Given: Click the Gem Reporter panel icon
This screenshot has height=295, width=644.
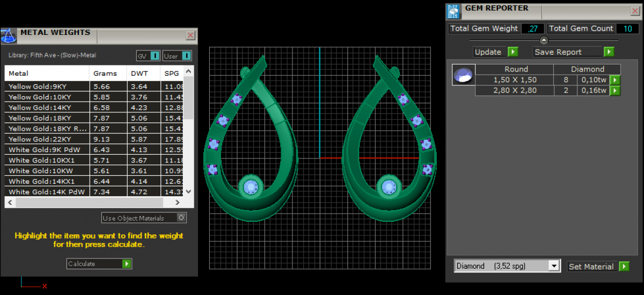Looking at the screenshot, I should pyautogui.click(x=453, y=11).
